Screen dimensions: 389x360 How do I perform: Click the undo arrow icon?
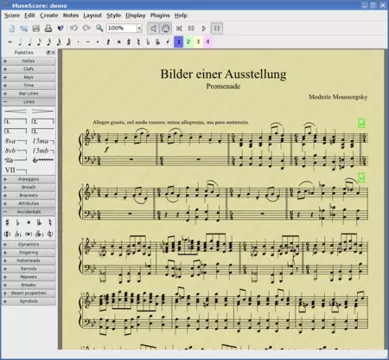click(74, 28)
